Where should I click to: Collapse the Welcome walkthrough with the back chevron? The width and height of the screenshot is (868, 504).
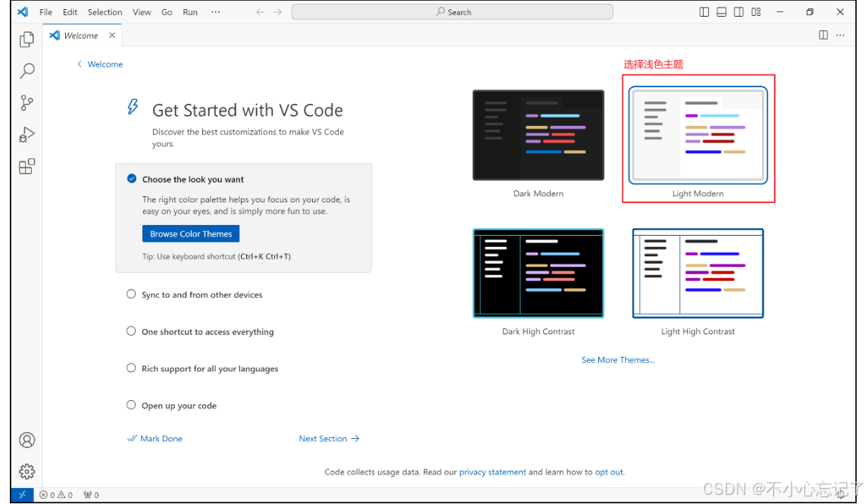click(x=80, y=64)
